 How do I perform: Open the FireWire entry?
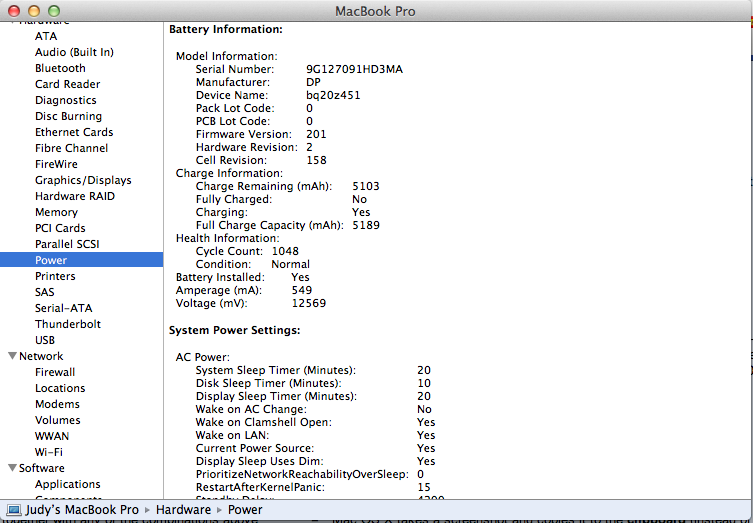click(x=56, y=164)
